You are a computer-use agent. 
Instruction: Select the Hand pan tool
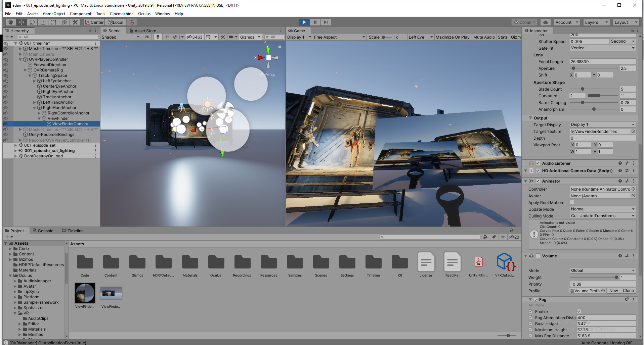(x=10, y=22)
